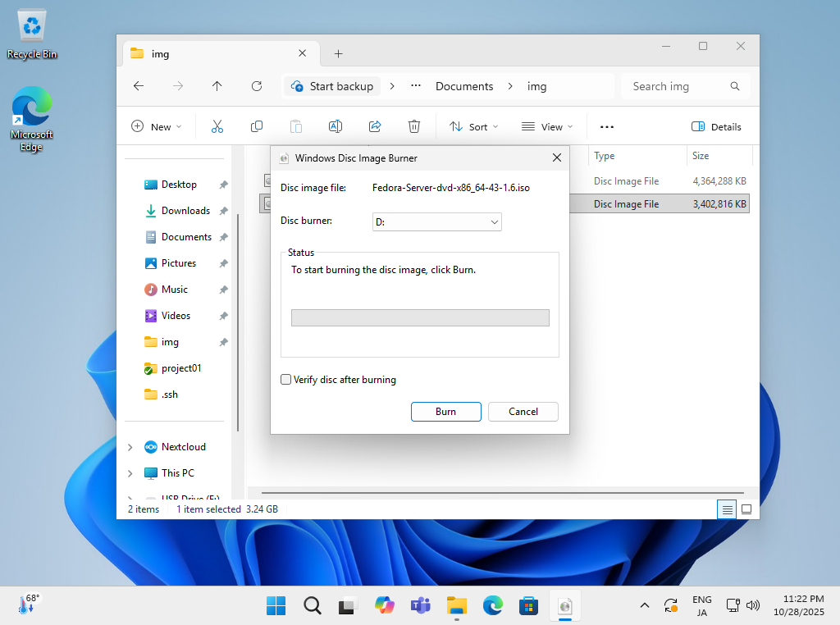Image resolution: width=840 pixels, height=625 pixels.
Task: Enable Verify disc after burning checkbox
Action: [x=286, y=380]
